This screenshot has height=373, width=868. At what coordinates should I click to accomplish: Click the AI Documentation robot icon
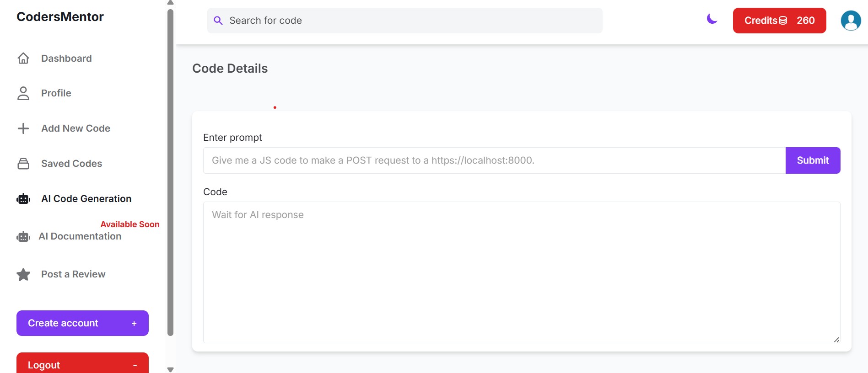[23, 237]
